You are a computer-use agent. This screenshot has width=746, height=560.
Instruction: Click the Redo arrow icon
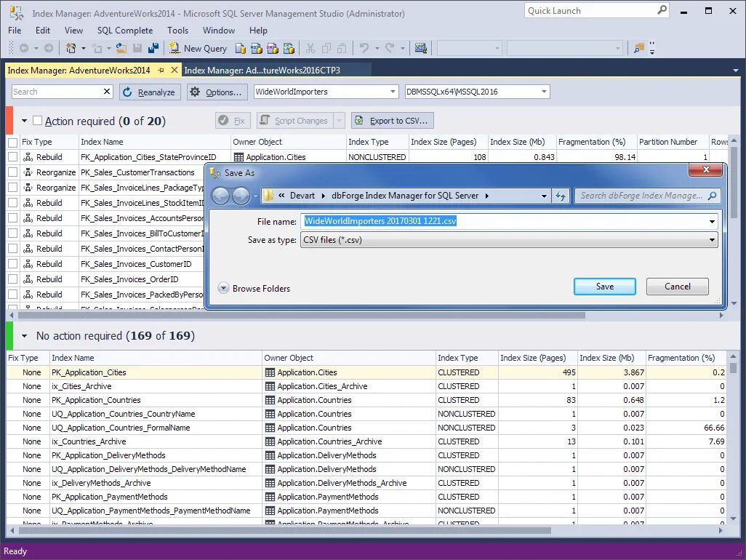tap(390, 48)
